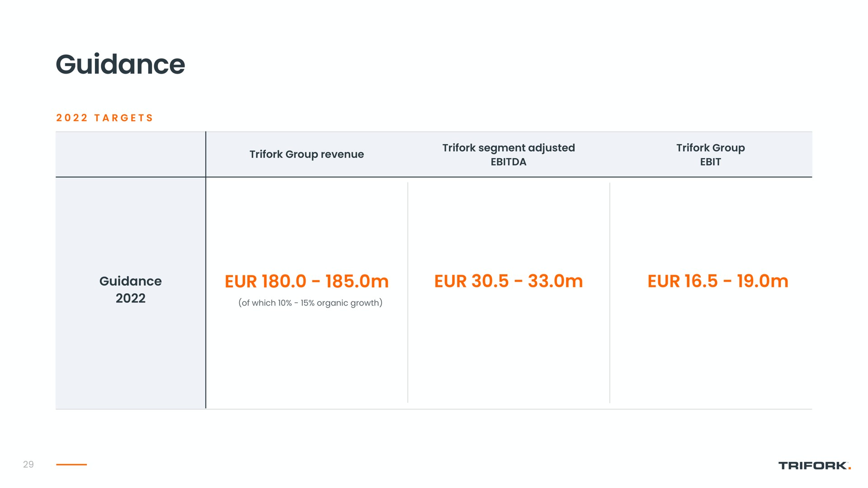Click the divider between revenue and EBITDA
The height and width of the screenshot is (488, 868).
pyautogui.click(x=408, y=293)
